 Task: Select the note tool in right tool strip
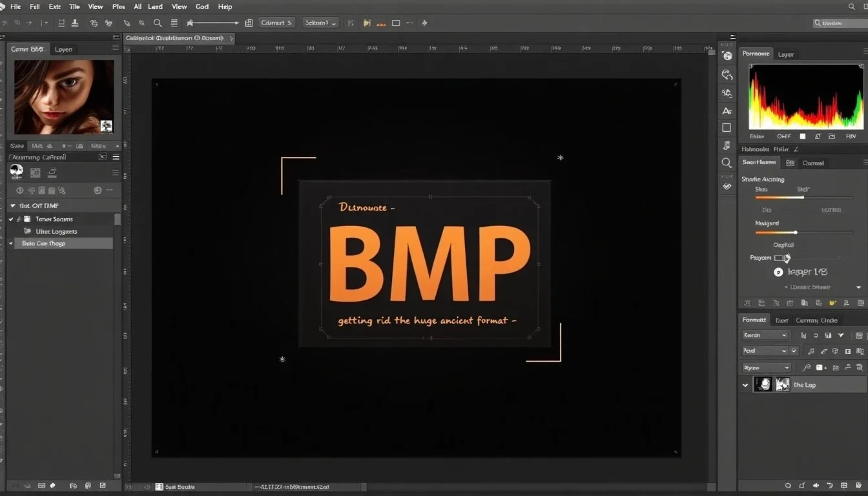click(727, 146)
